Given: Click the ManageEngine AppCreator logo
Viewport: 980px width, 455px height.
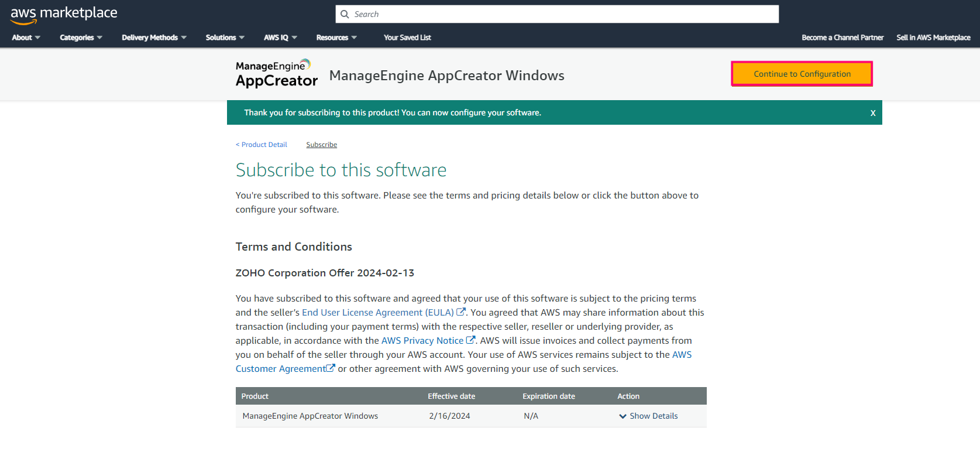Looking at the screenshot, I should point(276,74).
